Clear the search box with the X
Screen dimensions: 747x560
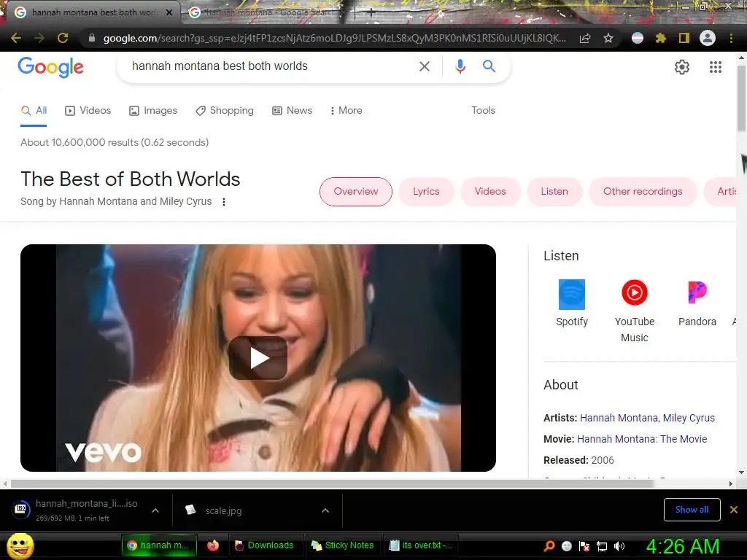[424, 66]
